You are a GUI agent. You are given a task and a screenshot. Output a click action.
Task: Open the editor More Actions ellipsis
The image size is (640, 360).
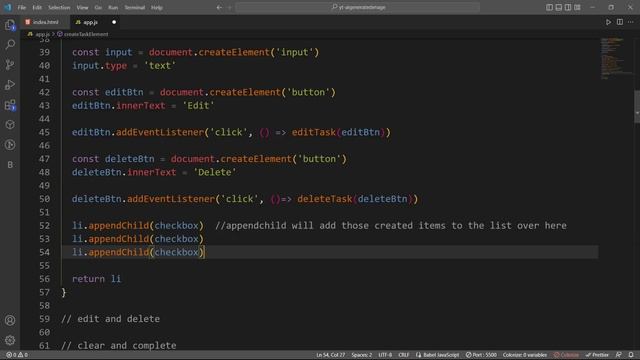click(631, 22)
